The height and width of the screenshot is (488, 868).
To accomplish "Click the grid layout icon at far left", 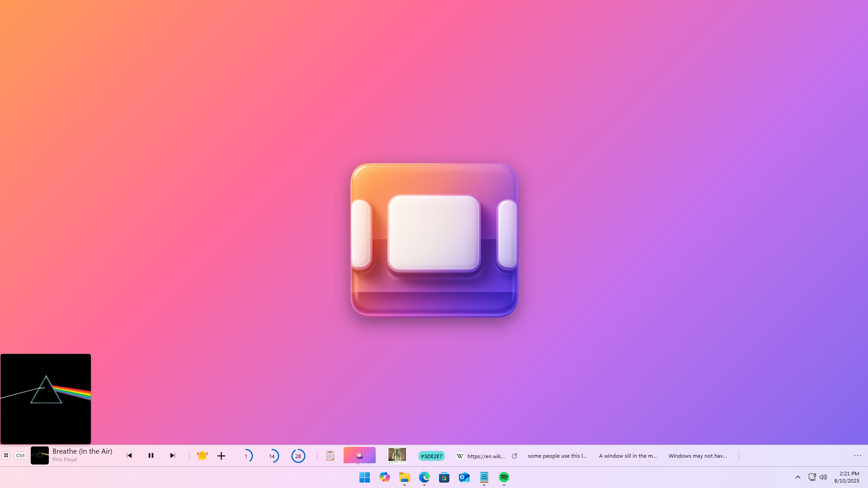I will pyautogui.click(x=6, y=455).
